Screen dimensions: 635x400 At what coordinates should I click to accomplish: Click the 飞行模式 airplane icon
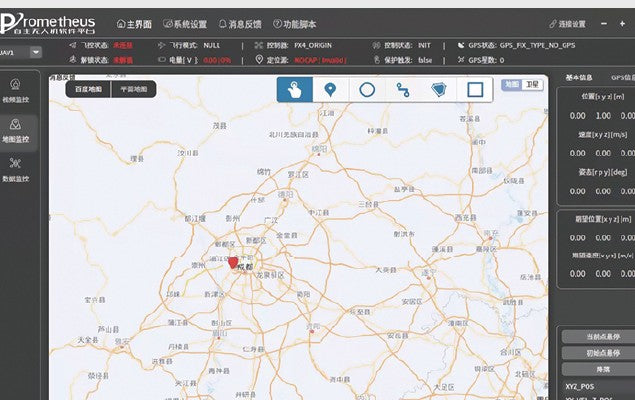(162, 45)
